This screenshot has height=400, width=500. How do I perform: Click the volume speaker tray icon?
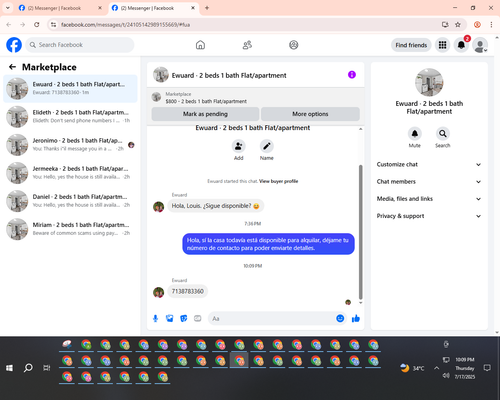(446, 376)
